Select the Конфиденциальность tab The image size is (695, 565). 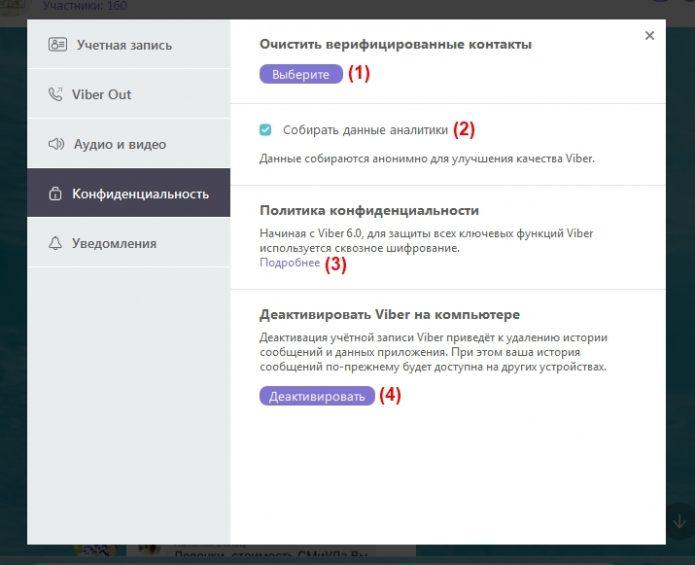pyautogui.click(x=140, y=193)
